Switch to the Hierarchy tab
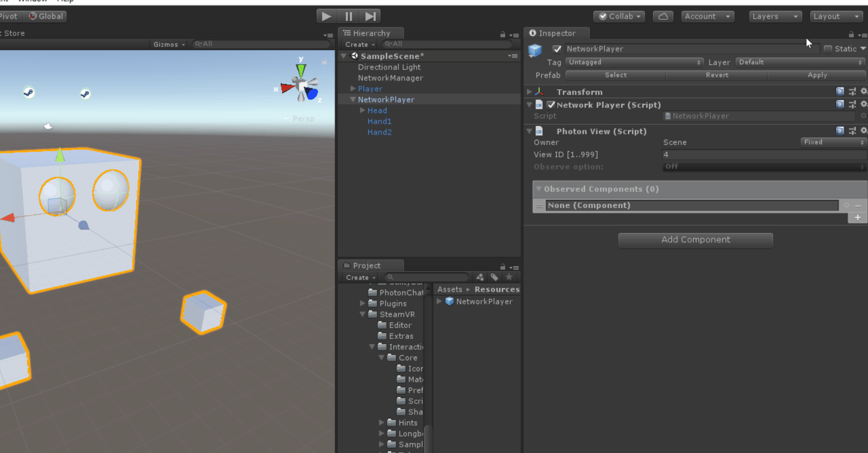The height and width of the screenshot is (453, 868). point(371,33)
